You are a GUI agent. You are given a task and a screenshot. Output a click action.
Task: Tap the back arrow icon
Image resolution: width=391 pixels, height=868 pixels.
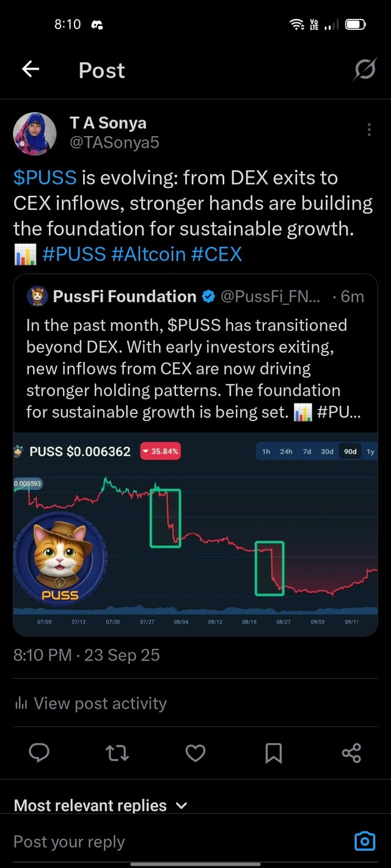pos(31,70)
